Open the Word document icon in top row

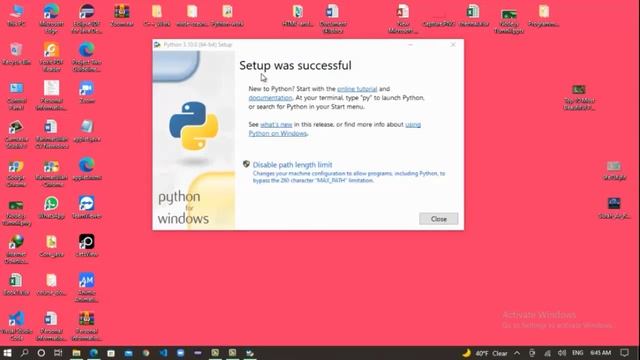pyautogui.click(x=333, y=18)
